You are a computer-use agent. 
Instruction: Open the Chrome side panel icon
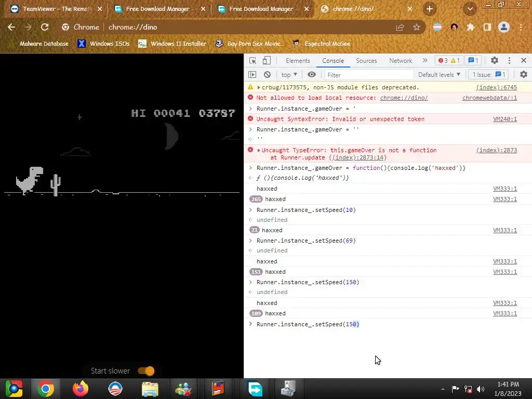pyautogui.click(x=487, y=27)
